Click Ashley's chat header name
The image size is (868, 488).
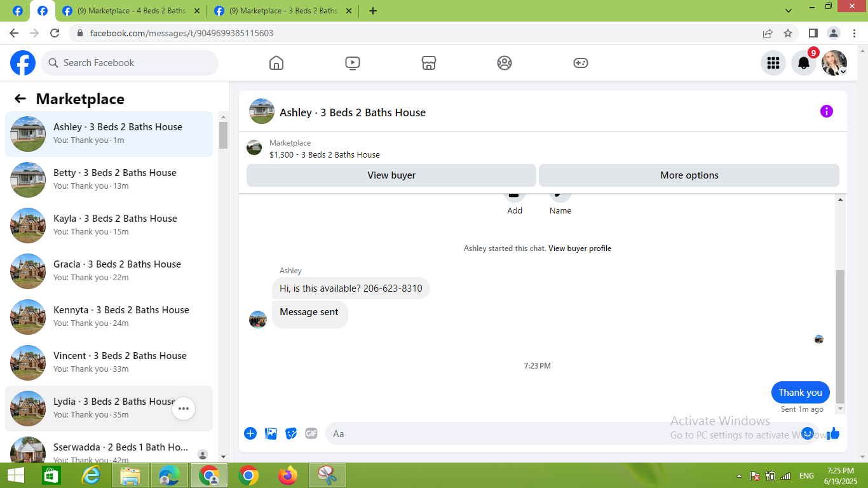[x=353, y=112]
